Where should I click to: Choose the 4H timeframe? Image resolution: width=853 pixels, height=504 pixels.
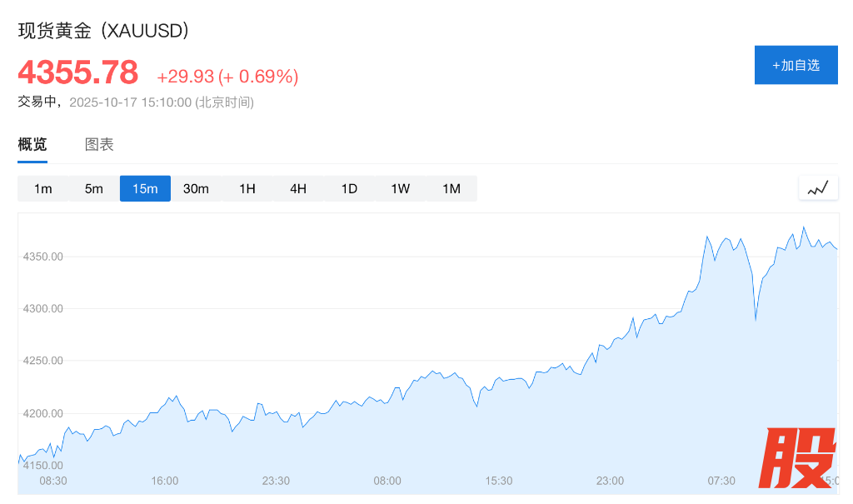point(298,188)
